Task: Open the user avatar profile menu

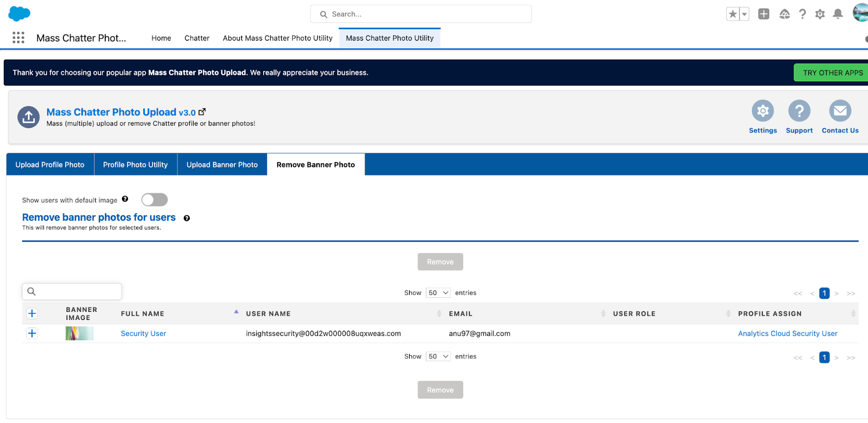Action: [860, 12]
